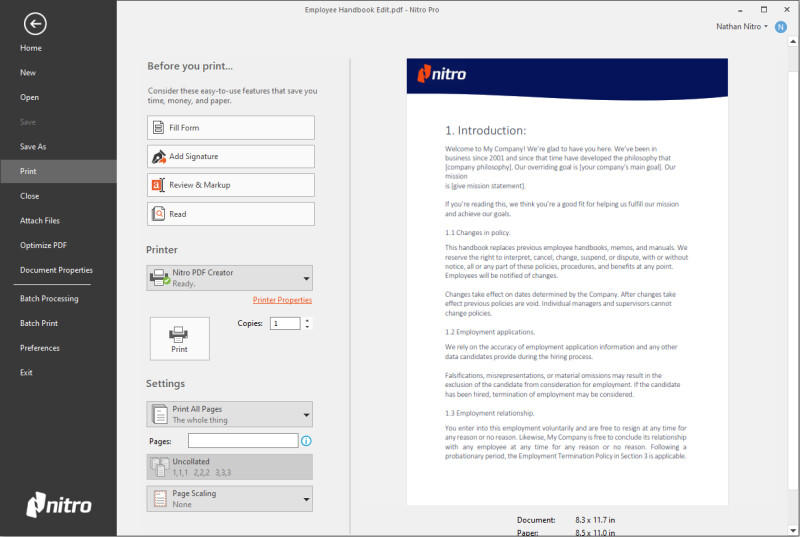This screenshot has width=800, height=537.
Task: Open the Printer Properties link
Action: point(282,300)
